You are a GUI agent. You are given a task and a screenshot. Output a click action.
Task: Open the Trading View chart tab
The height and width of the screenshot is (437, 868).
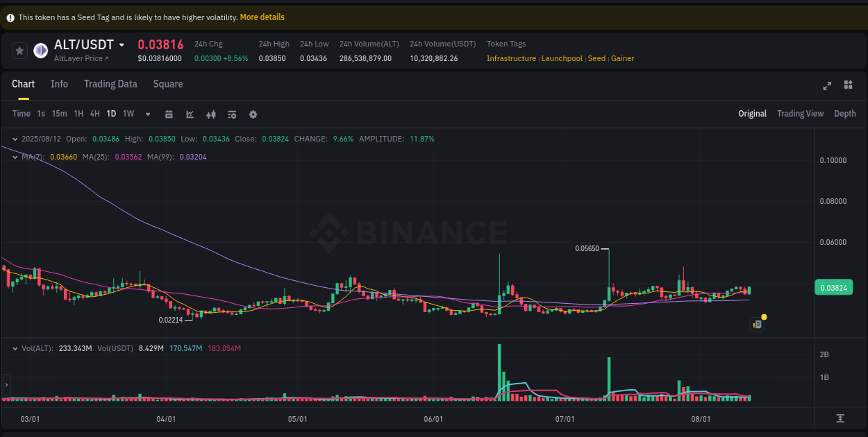coord(800,113)
